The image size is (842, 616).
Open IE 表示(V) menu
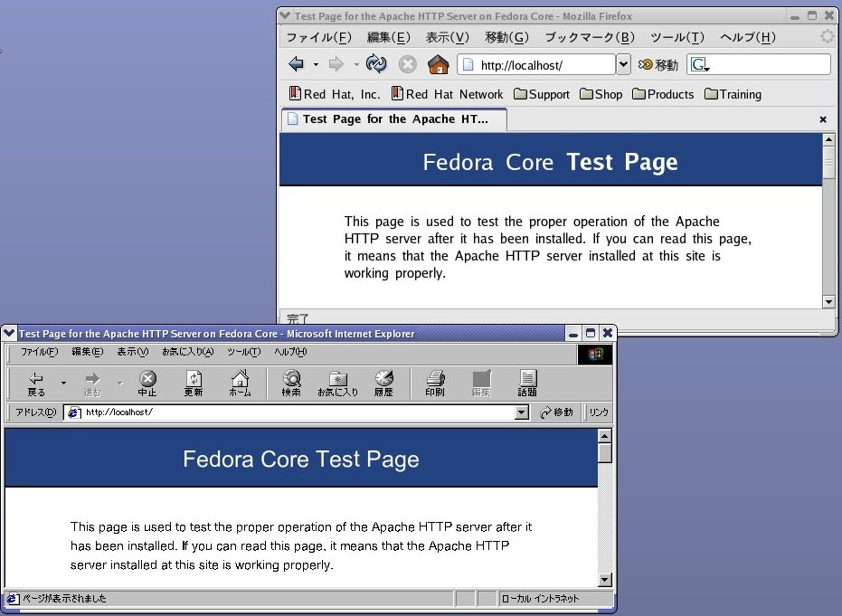pyautogui.click(x=133, y=352)
